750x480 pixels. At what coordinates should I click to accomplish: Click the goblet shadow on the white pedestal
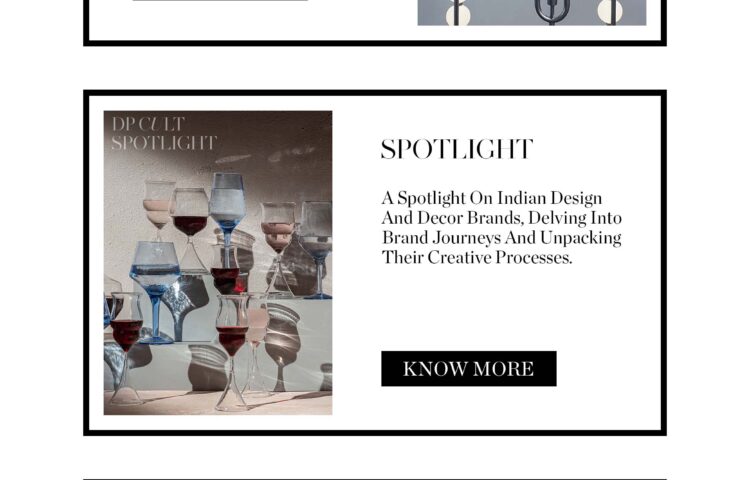tap(282, 345)
